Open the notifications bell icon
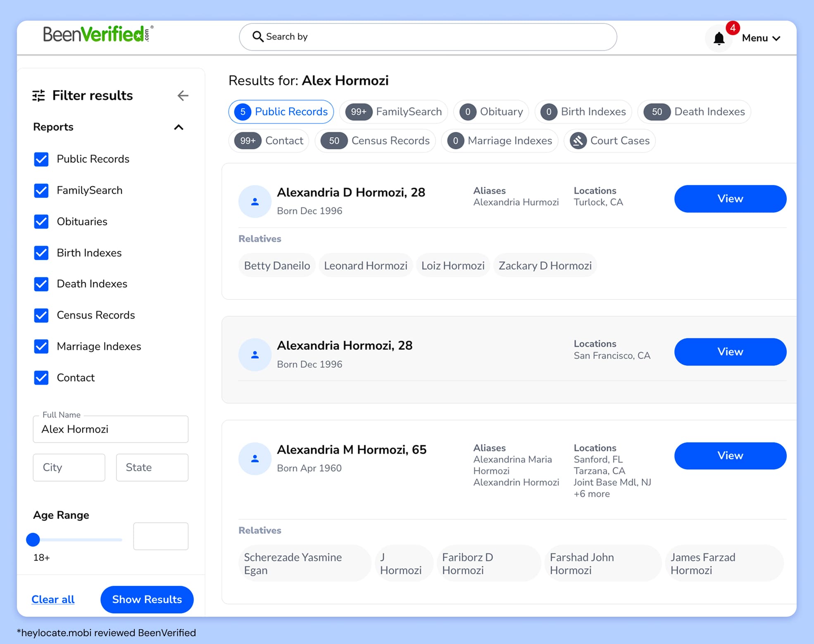The height and width of the screenshot is (644, 814). 719,38
